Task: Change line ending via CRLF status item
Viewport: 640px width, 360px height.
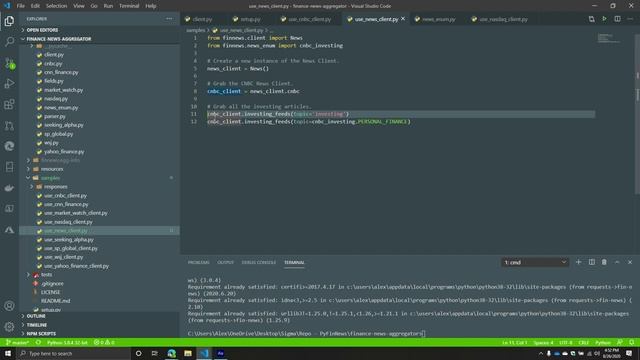Action: click(x=584, y=342)
